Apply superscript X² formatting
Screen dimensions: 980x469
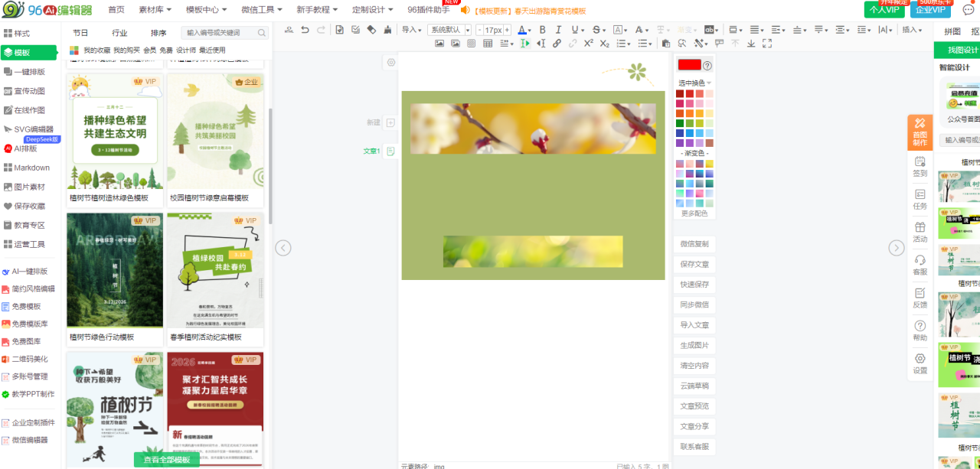point(588,44)
